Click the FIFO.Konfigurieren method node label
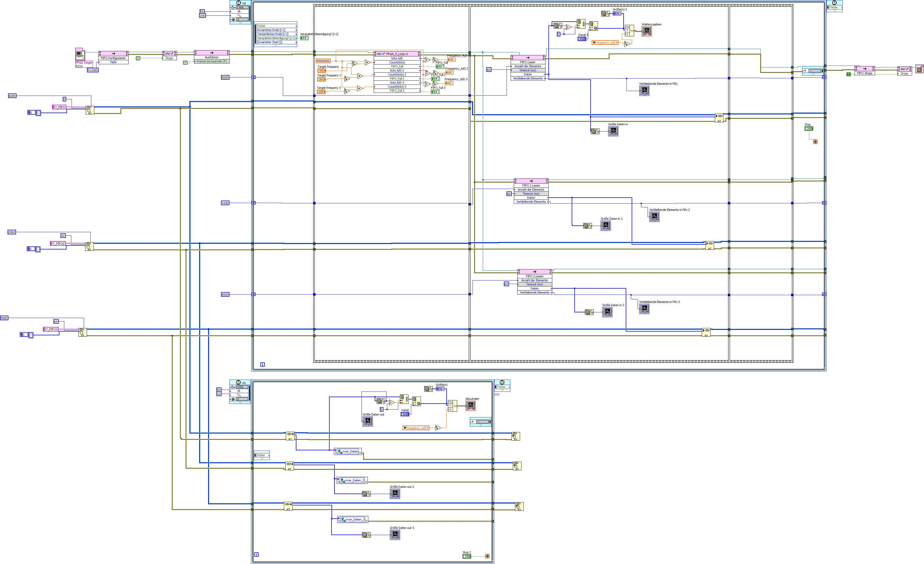The height and width of the screenshot is (564, 924). 113,58
